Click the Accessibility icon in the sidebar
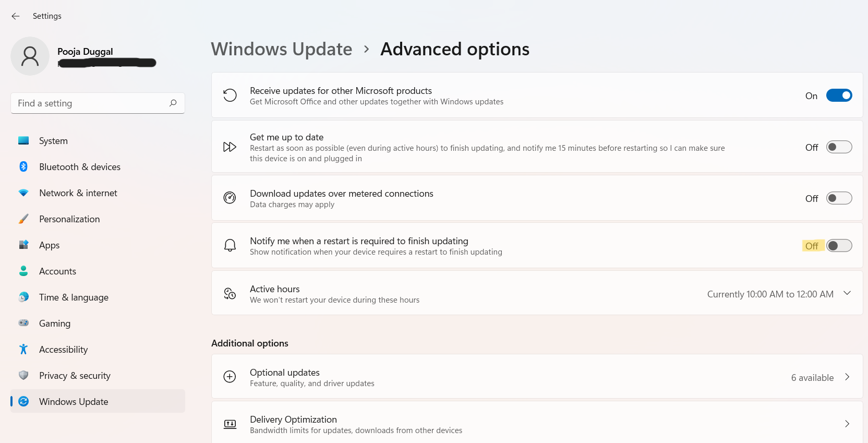The height and width of the screenshot is (443, 868). (x=23, y=349)
